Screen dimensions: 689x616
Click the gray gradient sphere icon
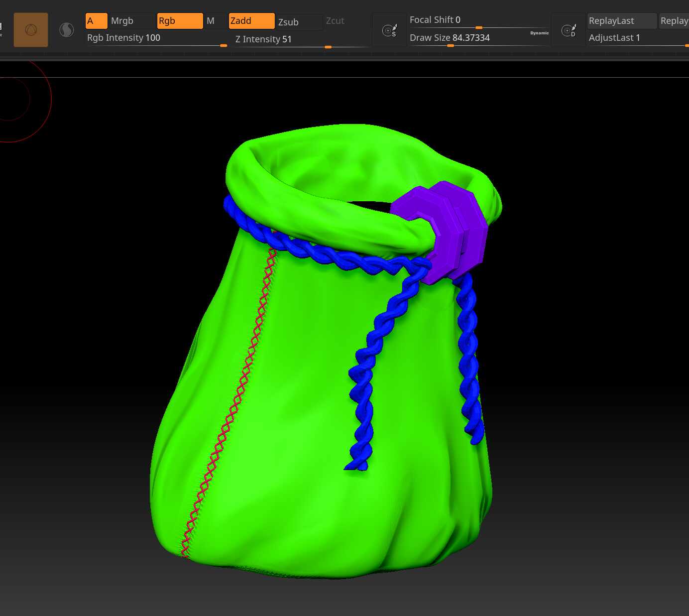(x=67, y=30)
